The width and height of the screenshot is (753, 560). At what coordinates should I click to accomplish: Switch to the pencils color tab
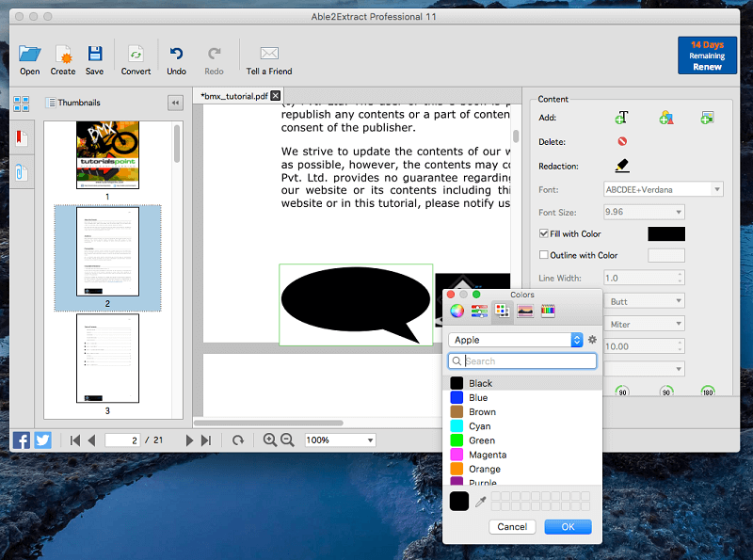(548, 312)
